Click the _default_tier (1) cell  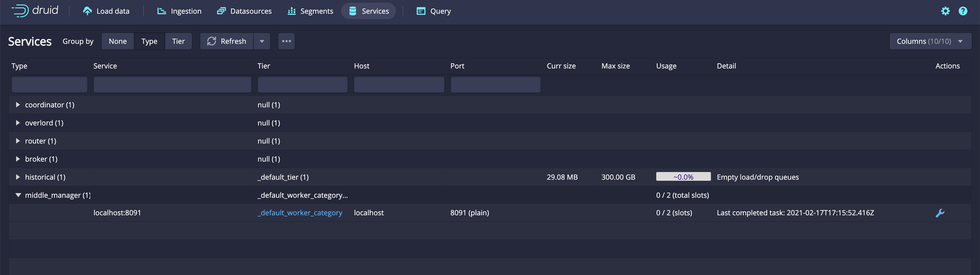(283, 177)
